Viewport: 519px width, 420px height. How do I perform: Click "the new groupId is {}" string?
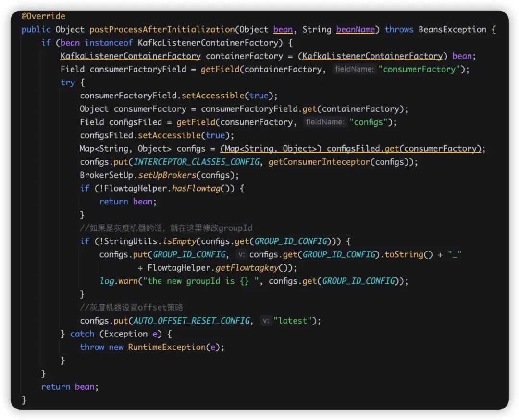[201, 281]
